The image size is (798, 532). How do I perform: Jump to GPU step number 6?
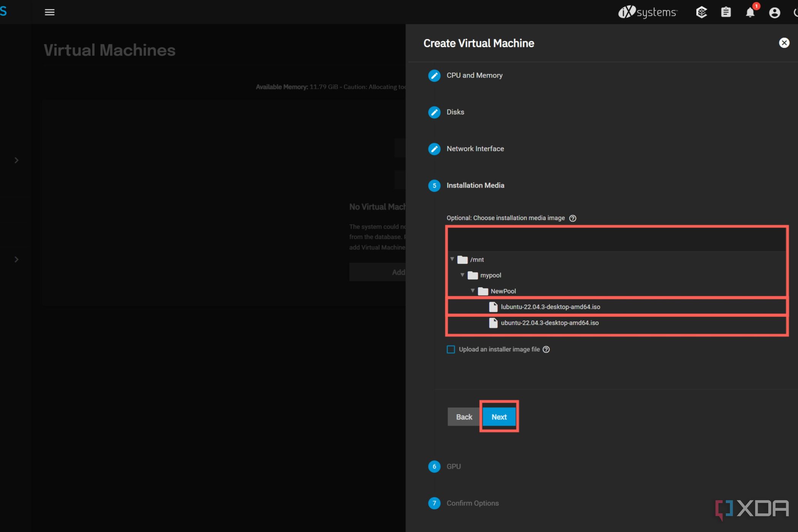[434, 467]
